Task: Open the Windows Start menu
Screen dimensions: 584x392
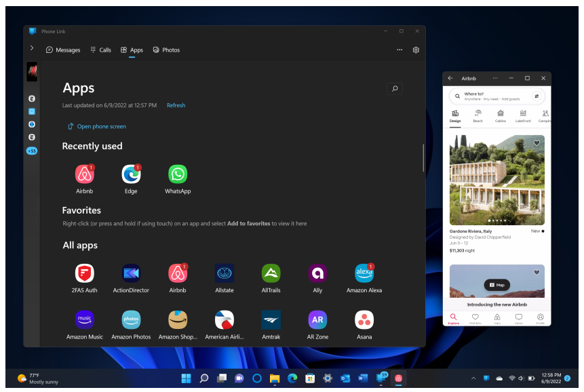Action: point(186,378)
